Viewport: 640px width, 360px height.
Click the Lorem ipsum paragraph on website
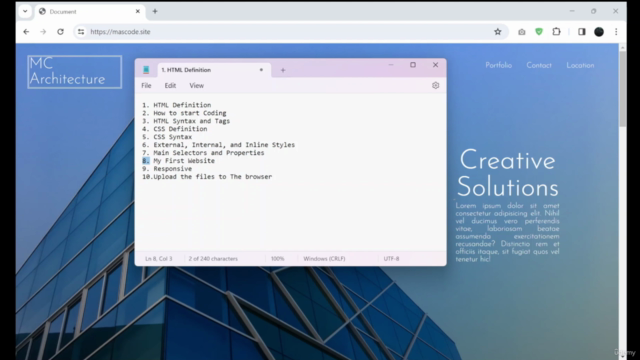(x=507, y=232)
